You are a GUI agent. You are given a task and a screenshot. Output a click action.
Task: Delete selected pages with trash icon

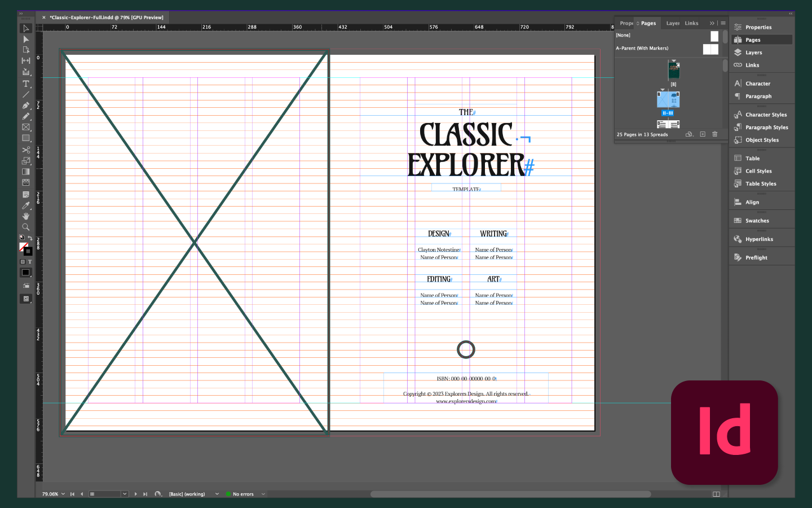[x=715, y=134]
